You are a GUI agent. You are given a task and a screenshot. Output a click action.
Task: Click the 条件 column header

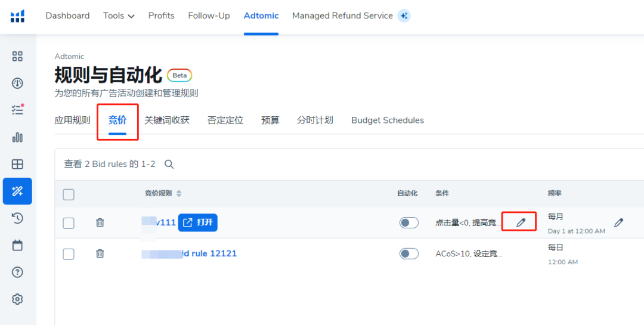(442, 194)
